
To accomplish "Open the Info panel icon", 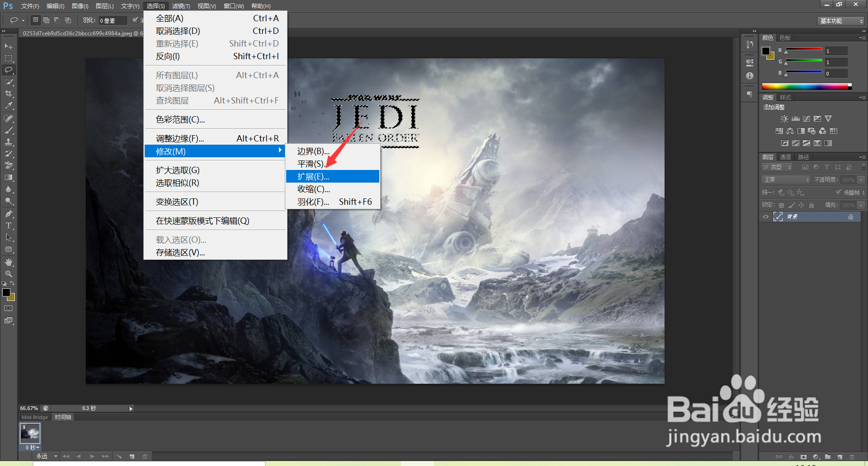I will (750, 75).
